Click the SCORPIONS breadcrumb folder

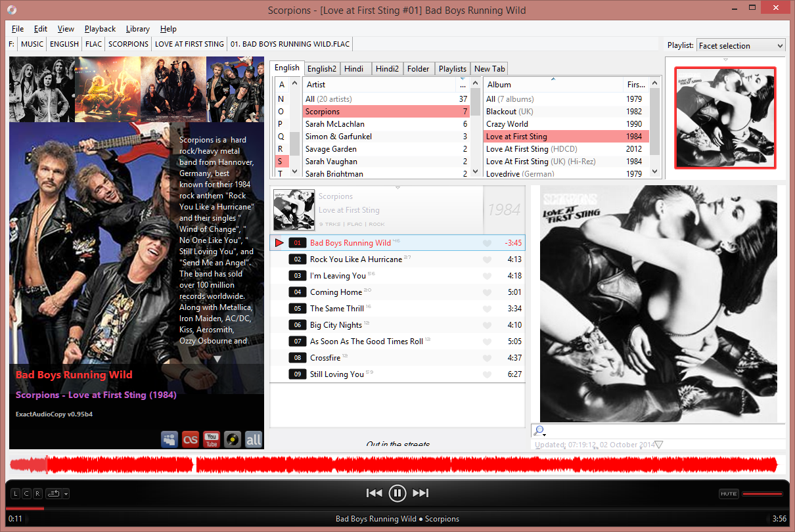point(128,44)
